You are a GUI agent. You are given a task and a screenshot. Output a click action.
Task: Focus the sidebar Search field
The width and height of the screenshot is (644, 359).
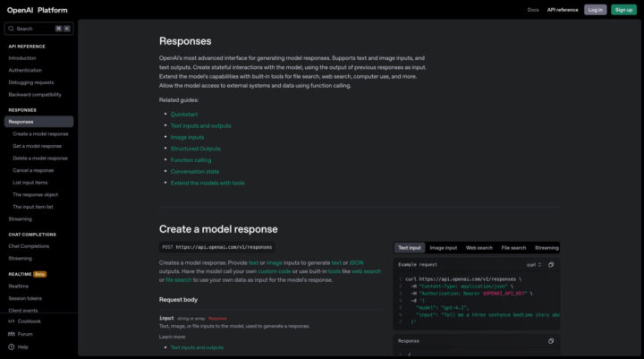(38, 29)
